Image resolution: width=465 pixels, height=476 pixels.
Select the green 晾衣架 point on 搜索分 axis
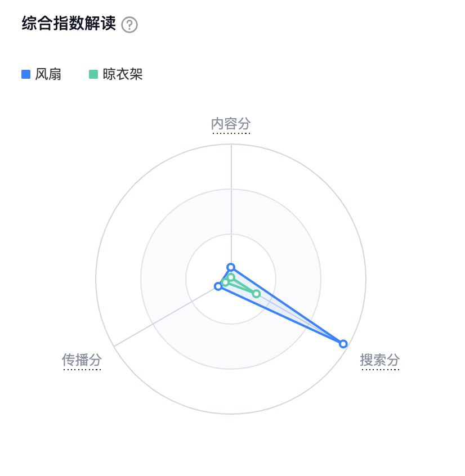(x=256, y=294)
